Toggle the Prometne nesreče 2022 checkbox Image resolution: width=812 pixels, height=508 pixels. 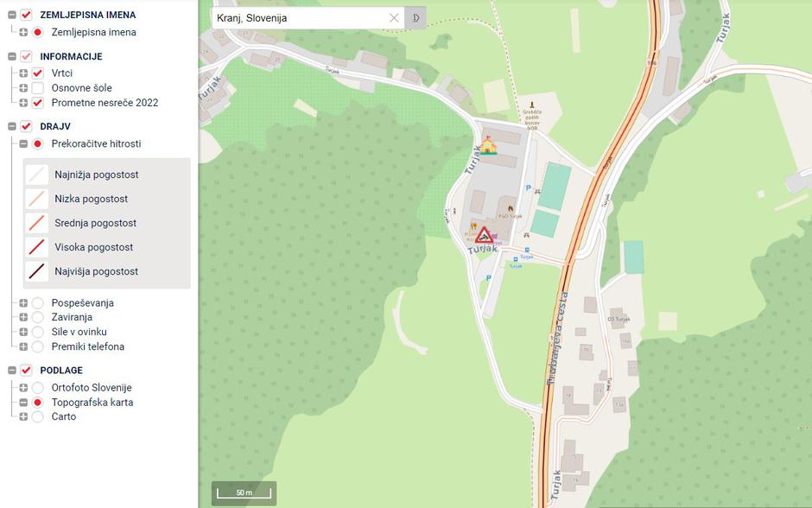click(37, 103)
